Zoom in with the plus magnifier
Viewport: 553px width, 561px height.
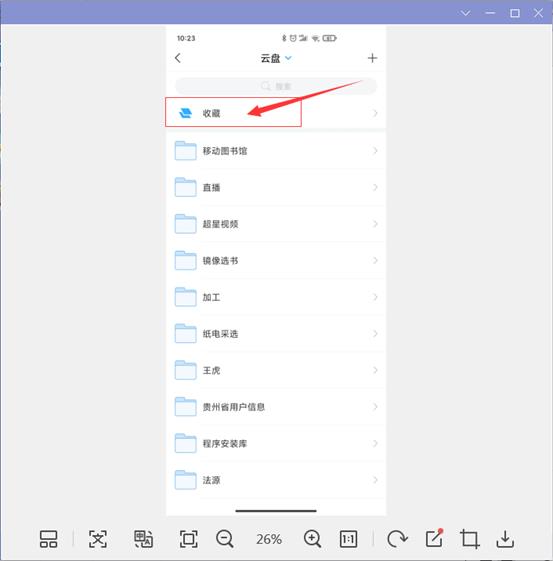312,539
